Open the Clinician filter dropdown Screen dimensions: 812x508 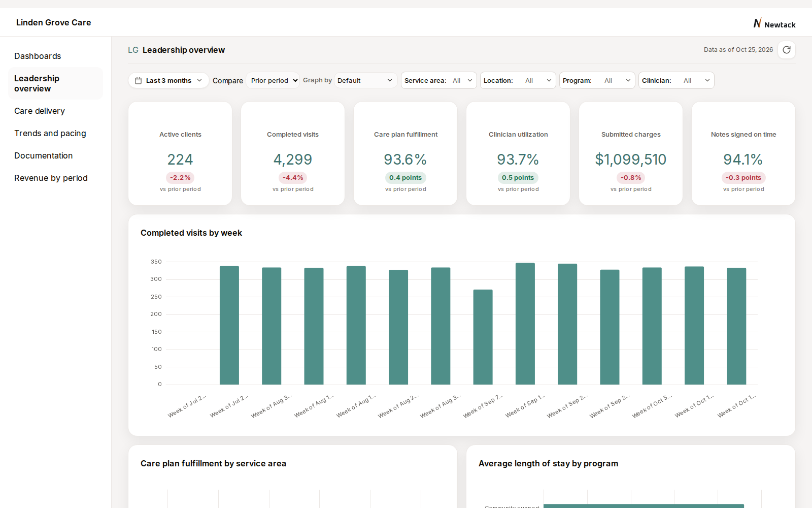tap(676, 80)
